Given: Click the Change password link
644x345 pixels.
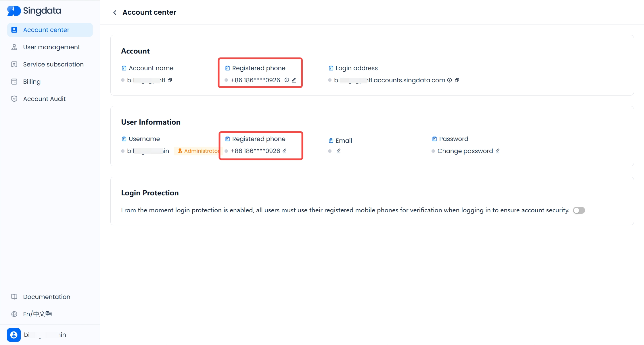Looking at the screenshot, I should [x=465, y=151].
